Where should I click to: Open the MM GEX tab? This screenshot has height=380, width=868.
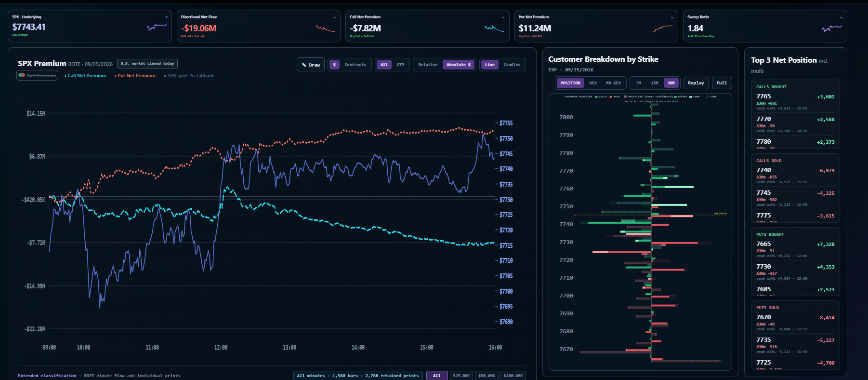(x=613, y=83)
